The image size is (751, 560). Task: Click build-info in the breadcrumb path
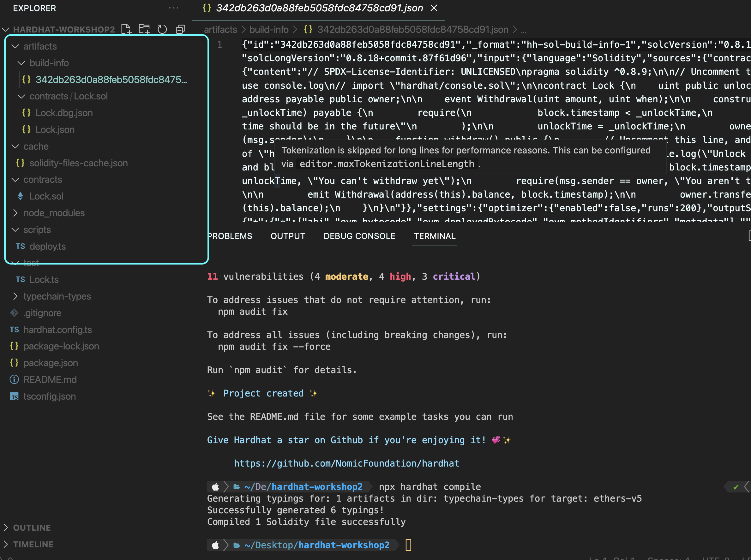click(269, 29)
